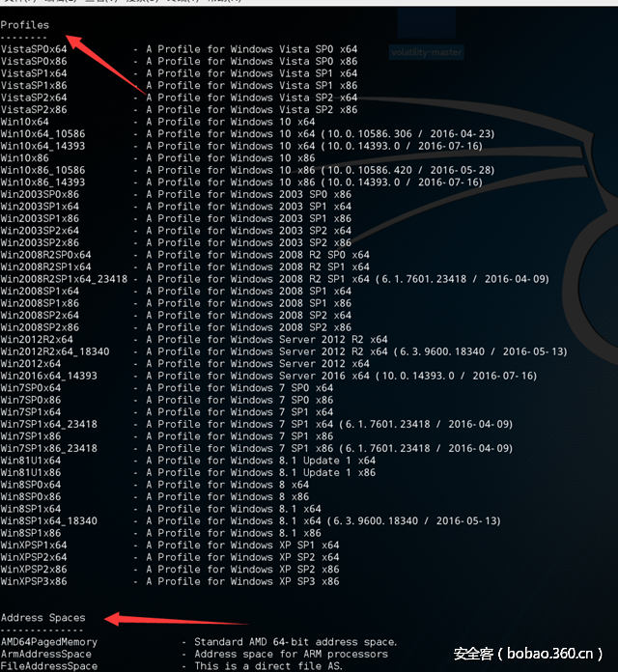618x672 pixels.
Task: Click the "WinXPSP2x64" profile name
Action: [x=34, y=557]
